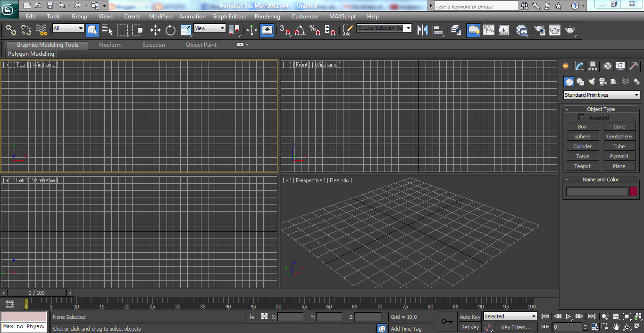Screen dimensions: 644x333
Task: Select the Select and Move tool
Action: (155, 30)
